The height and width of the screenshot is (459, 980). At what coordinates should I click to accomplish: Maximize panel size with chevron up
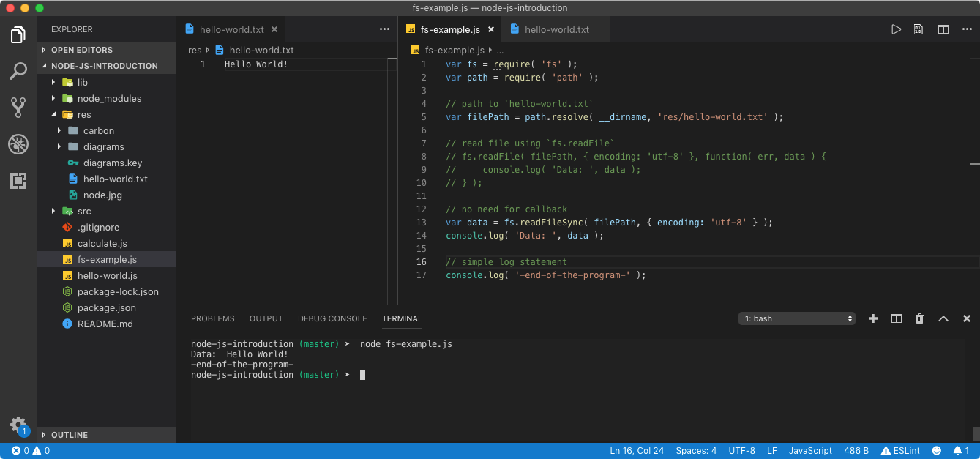point(943,318)
